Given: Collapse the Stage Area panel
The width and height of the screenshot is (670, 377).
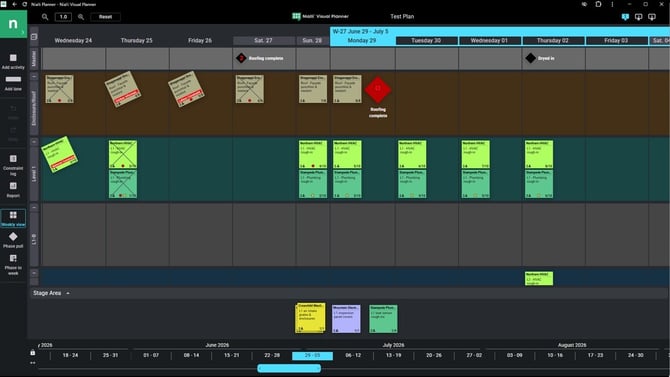Looking at the screenshot, I should tap(68, 293).
